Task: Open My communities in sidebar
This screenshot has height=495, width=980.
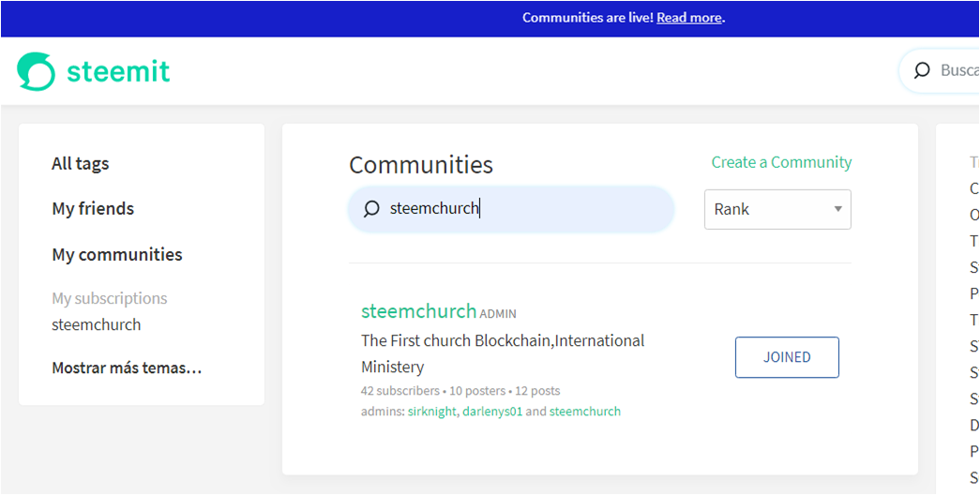Action: 117,255
